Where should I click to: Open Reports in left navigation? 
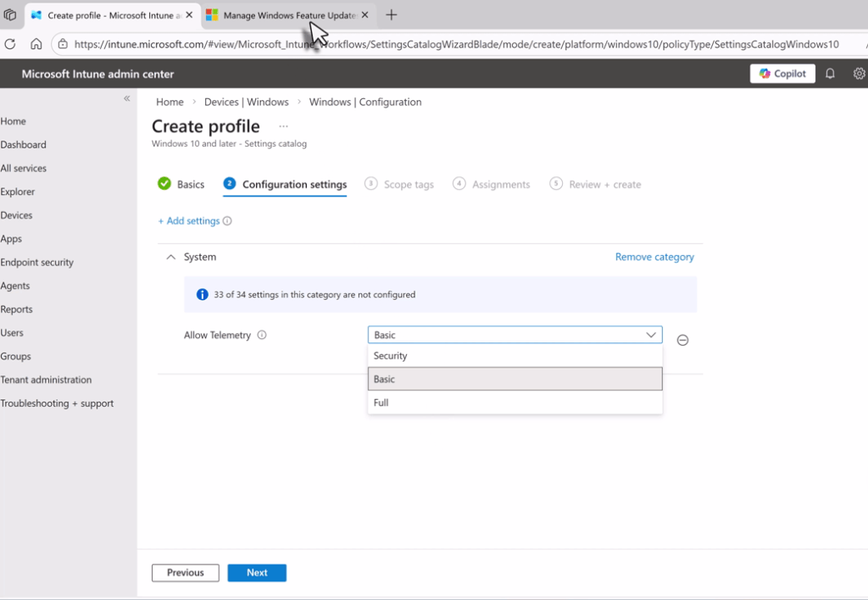pyautogui.click(x=17, y=309)
